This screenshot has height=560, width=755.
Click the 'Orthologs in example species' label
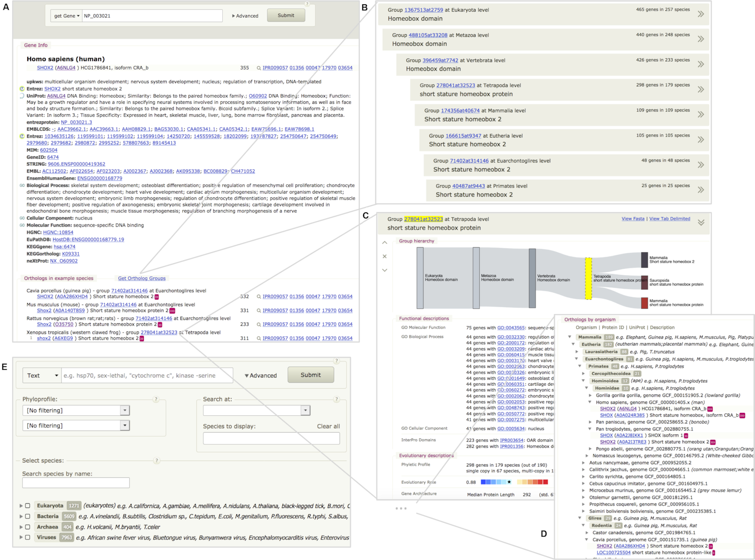point(59,279)
